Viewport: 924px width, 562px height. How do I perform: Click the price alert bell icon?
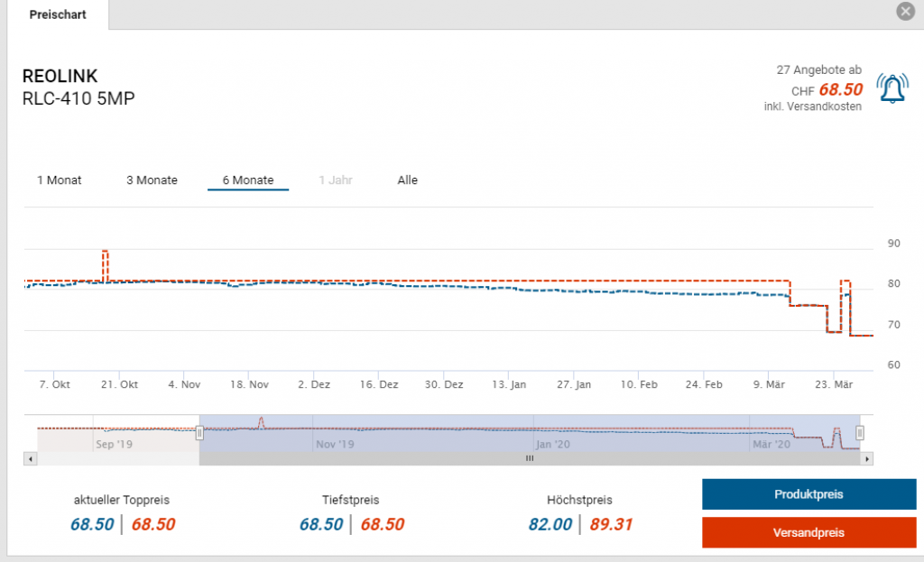click(x=892, y=88)
